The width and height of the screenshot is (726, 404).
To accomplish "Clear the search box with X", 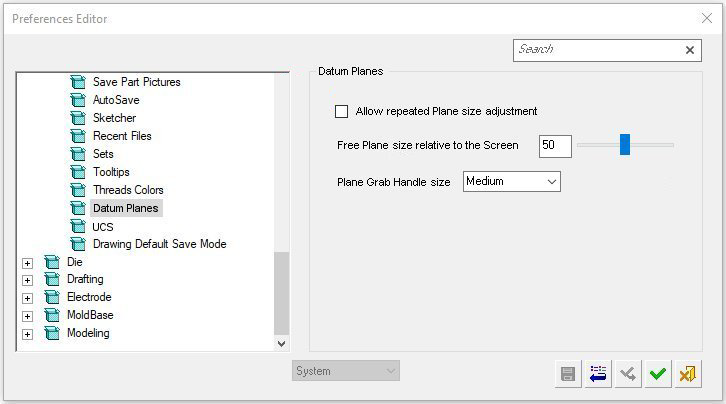I will tap(690, 50).
